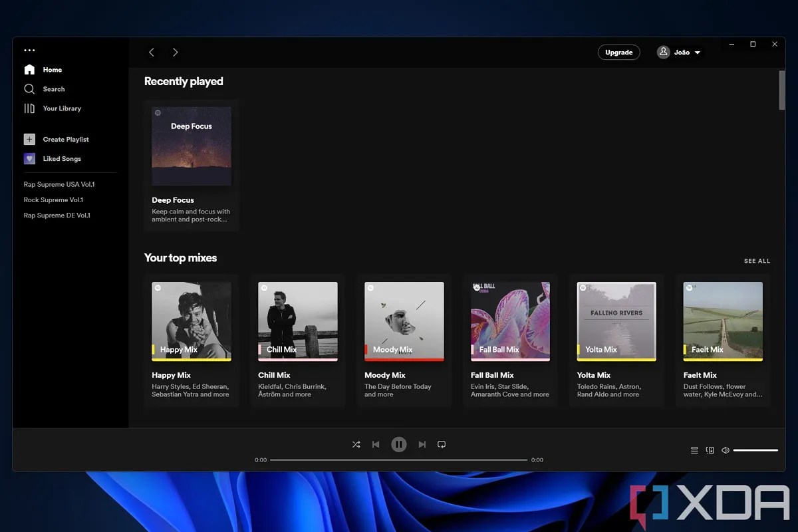Toggle shuffle playback
This screenshot has width=798, height=532.
pyautogui.click(x=356, y=444)
